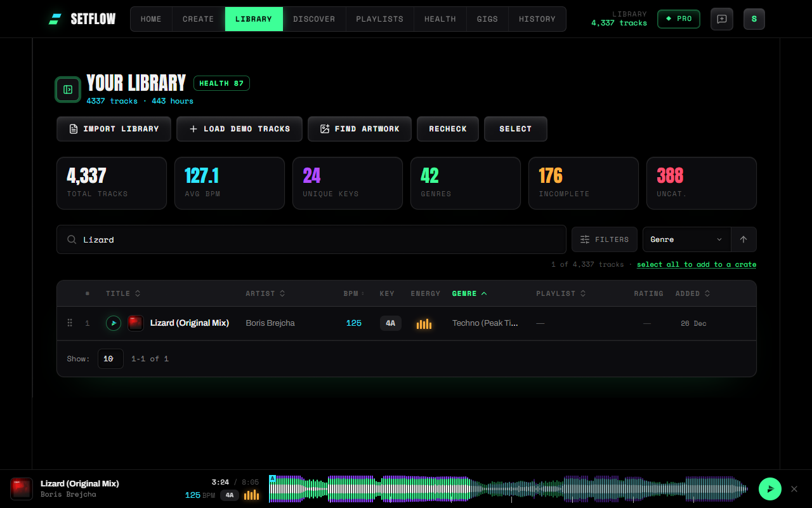Screen dimensions: 812x508
Task: Go to the Playlists tab
Action: coord(380,19)
